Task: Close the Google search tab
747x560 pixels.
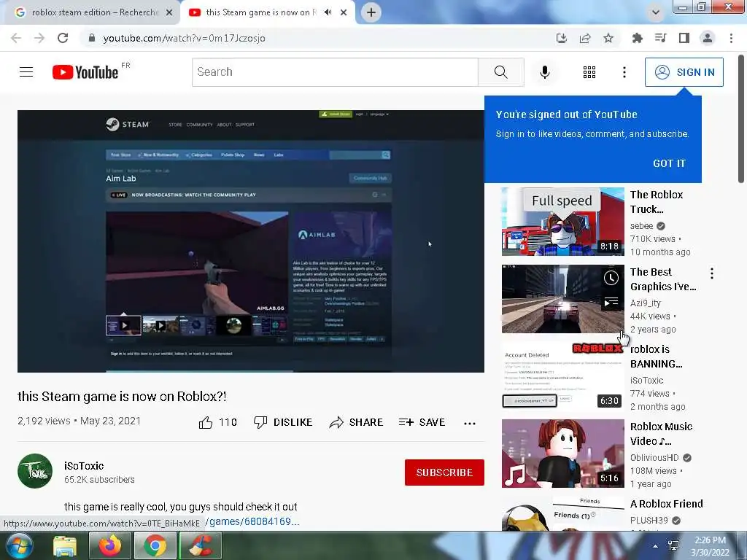Action: tap(169, 12)
